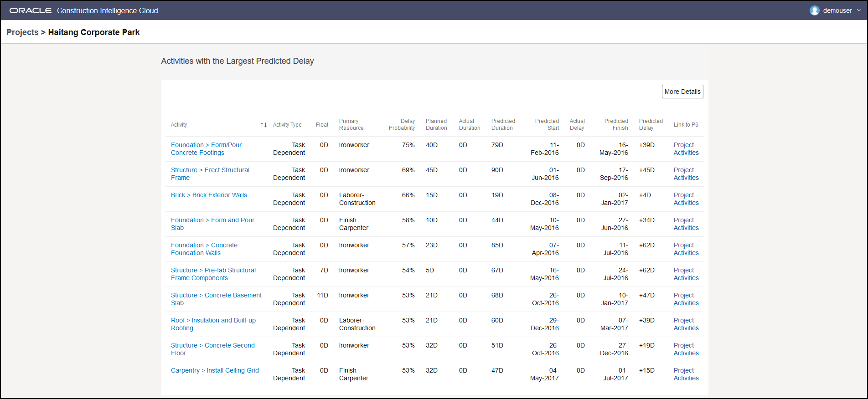Select the 79D predicted duration cell
The image size is (868, 399).
coord(497,145)
